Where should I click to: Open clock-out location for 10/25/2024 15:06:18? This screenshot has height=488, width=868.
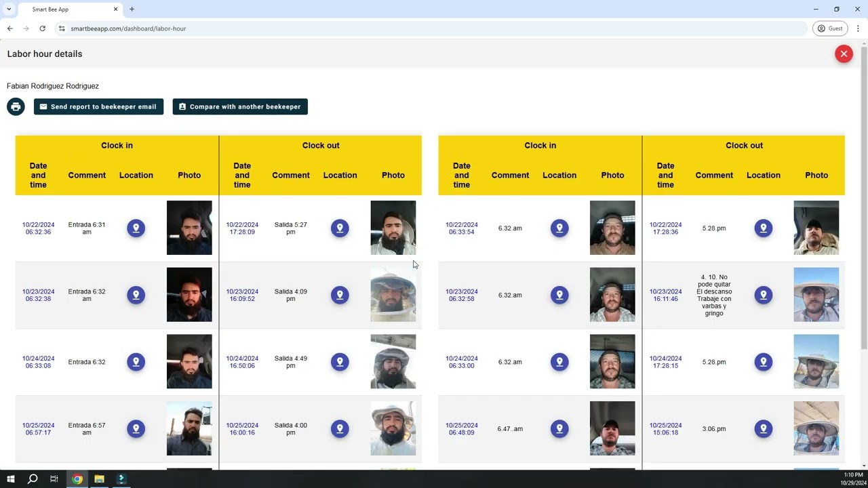(764, 429)
